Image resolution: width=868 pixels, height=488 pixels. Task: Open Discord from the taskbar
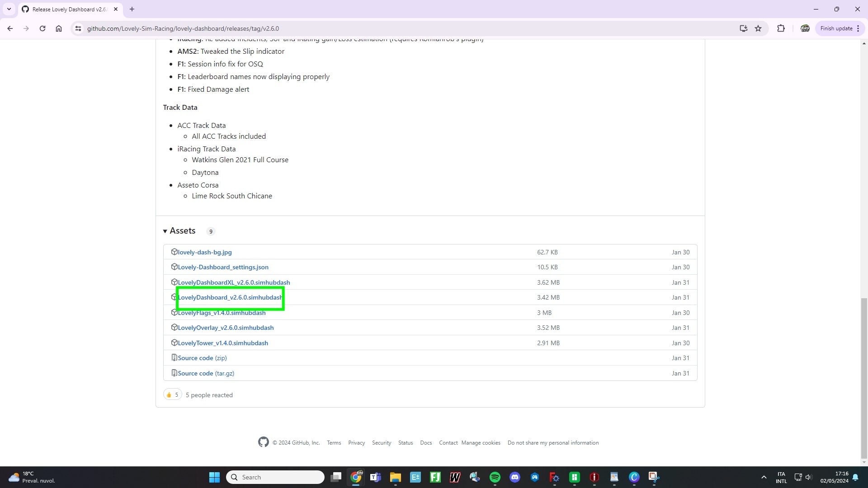click(514, 477)
